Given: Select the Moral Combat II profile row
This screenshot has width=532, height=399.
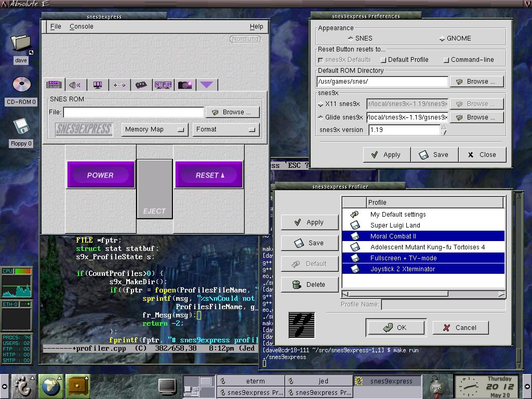Looking at the screenshot, I should click(x=423, y=236).
